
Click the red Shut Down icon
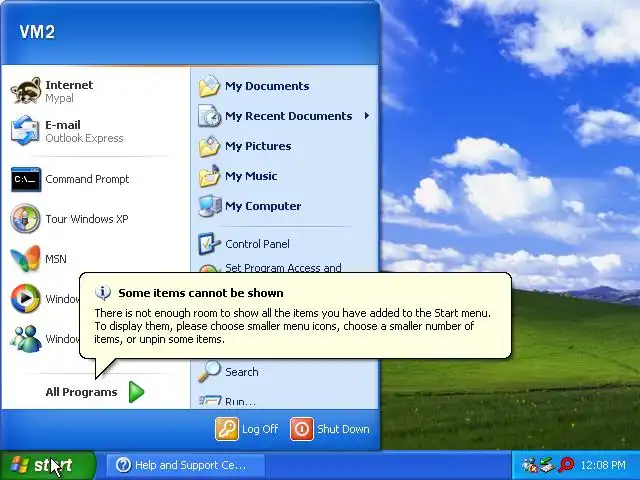(302, 429)
